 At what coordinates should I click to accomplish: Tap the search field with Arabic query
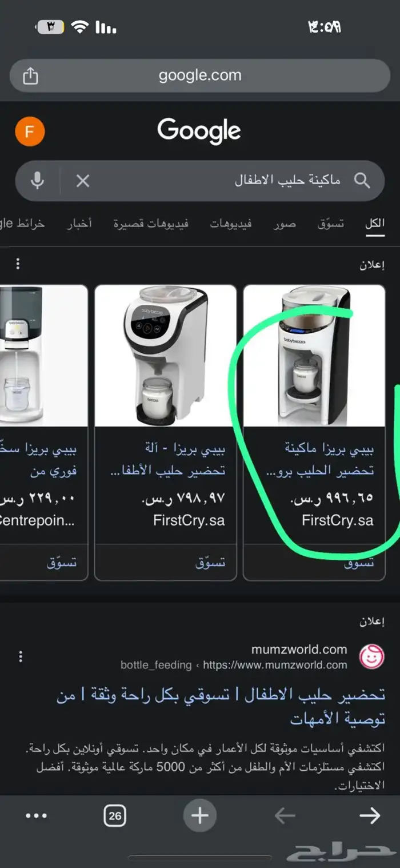(x=216, y=181)
